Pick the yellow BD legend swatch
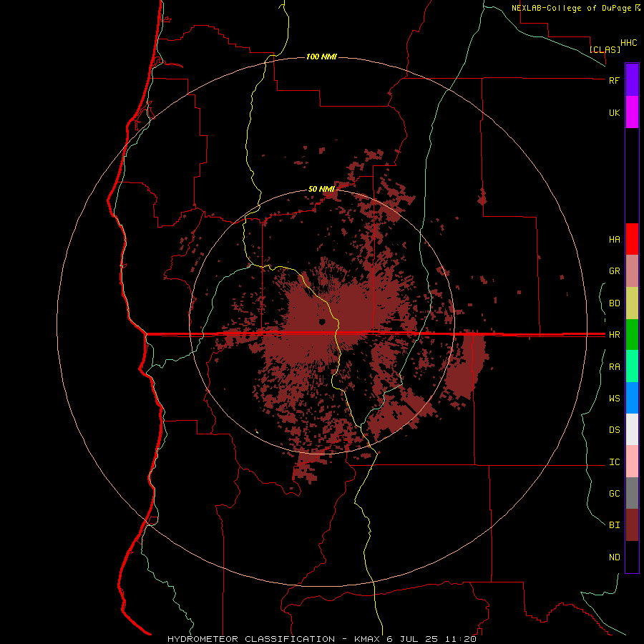 [632, 303]
